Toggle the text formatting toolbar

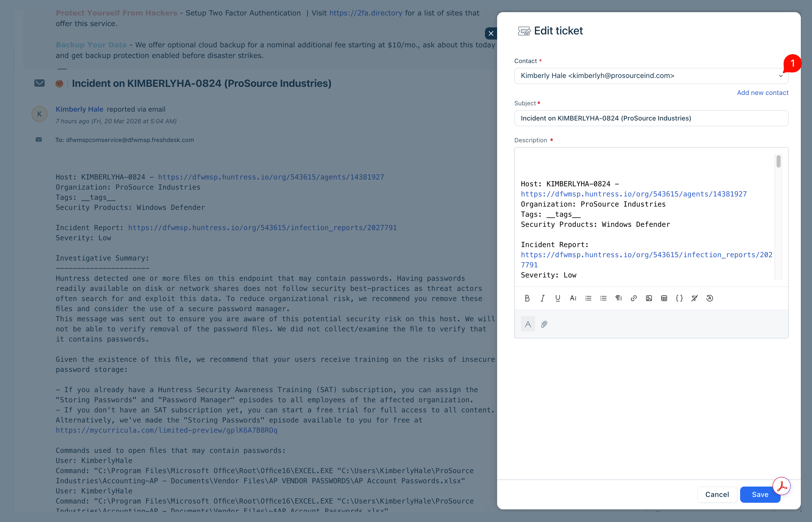click(528, 324)
